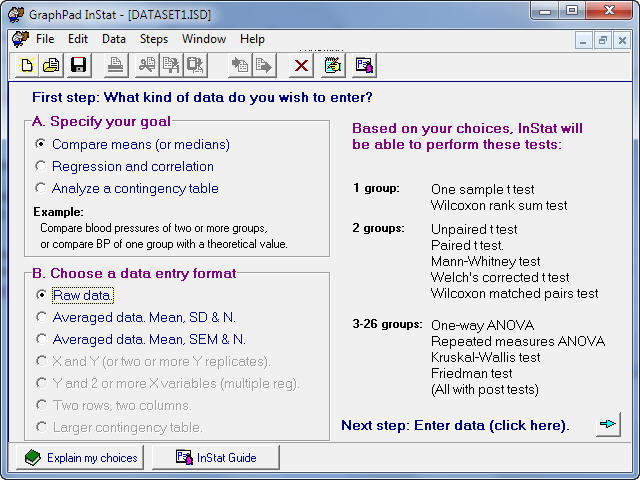Click the New file toolbar icon

(x=27, y=66)
